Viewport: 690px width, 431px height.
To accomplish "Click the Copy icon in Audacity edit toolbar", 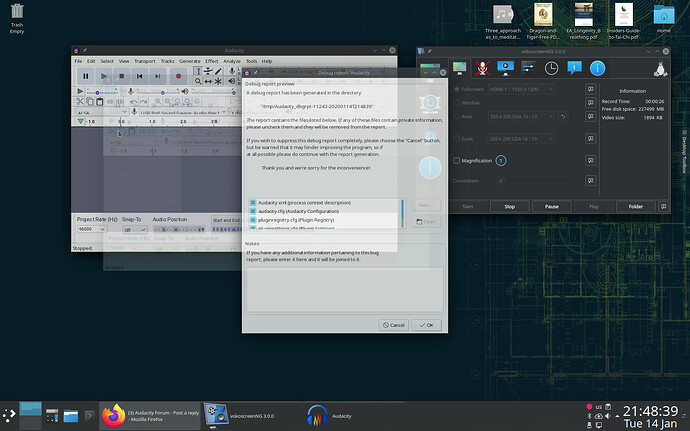I will (x=90, y=102).
